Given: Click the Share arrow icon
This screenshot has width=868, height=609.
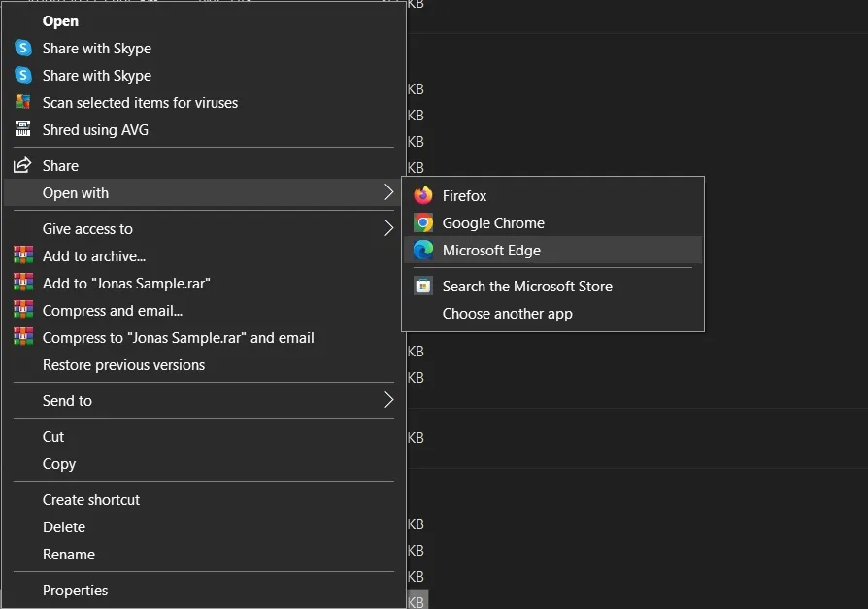Looking at the screenshot, I should 22,165.
